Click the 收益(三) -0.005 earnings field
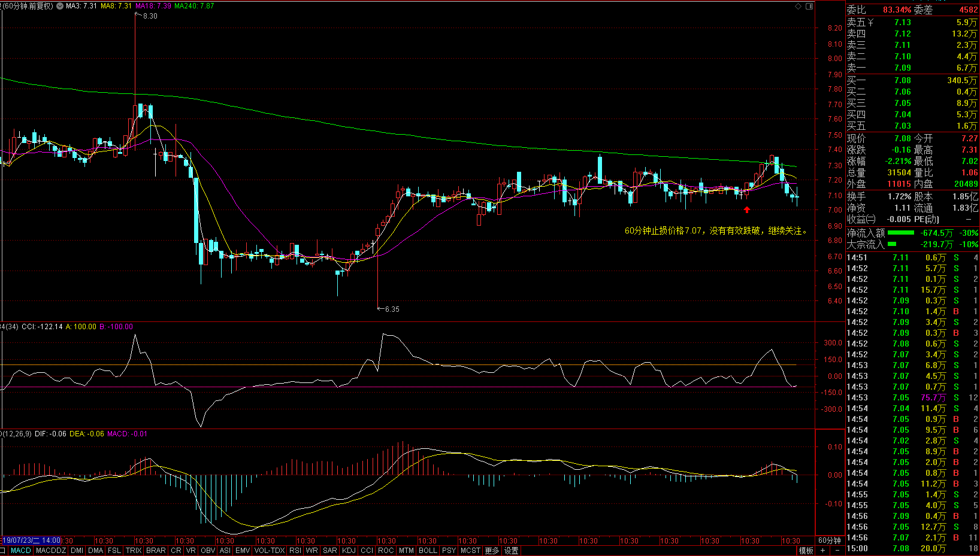Image resolution: width=980 pixels, height=556 pixels. (879, 219)
